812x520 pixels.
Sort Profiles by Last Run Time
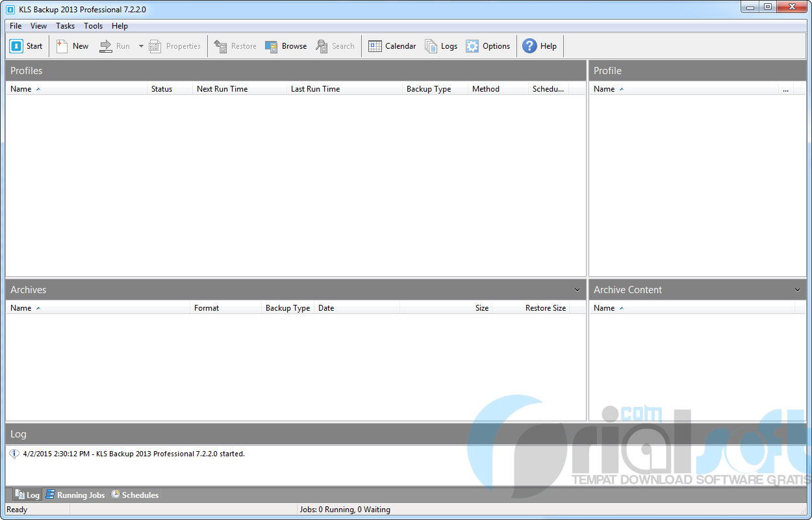[x=345, y=89]
